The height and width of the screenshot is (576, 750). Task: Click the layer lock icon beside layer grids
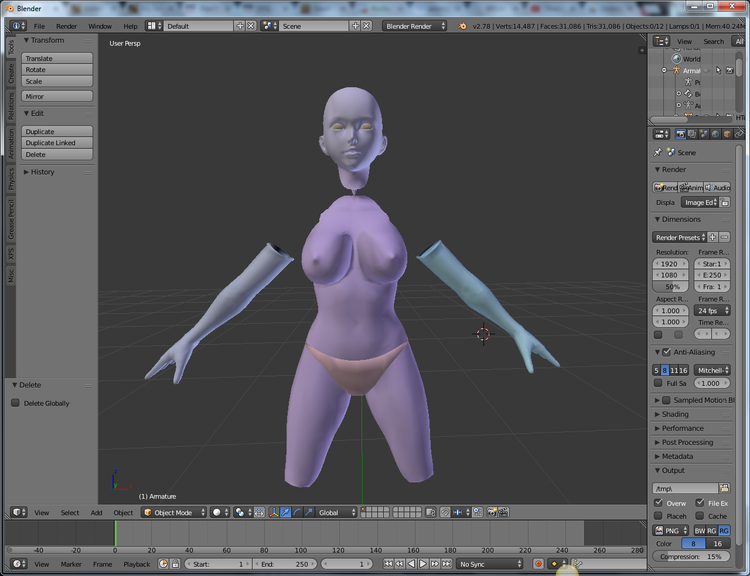[430, 512]
